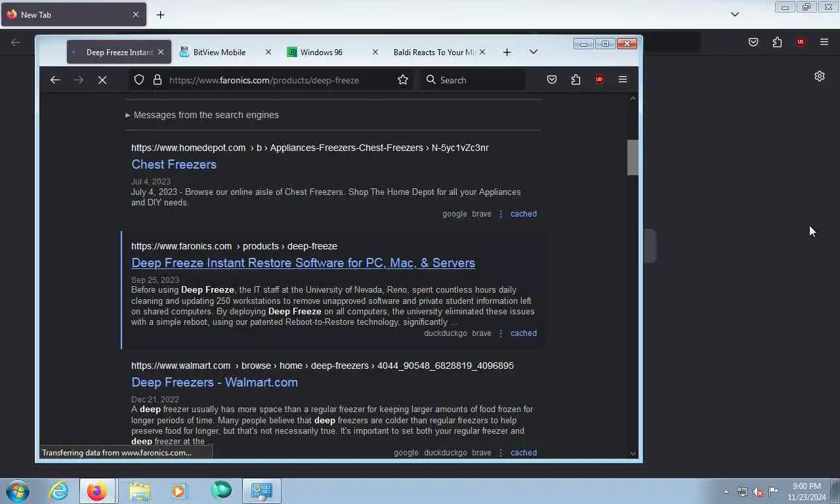Viewport: 840px width, 504px height.
Task: Open the control panel app on taskbar
Action: pos(262,491)
